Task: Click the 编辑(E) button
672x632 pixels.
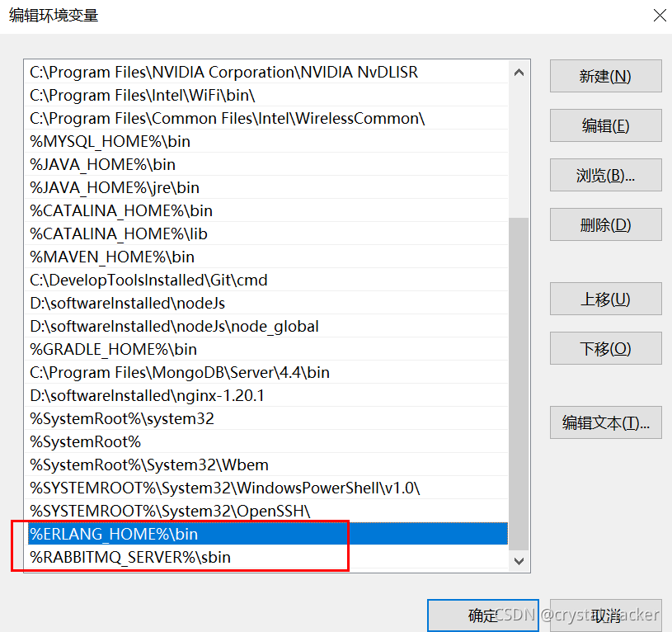Action: 605,125
